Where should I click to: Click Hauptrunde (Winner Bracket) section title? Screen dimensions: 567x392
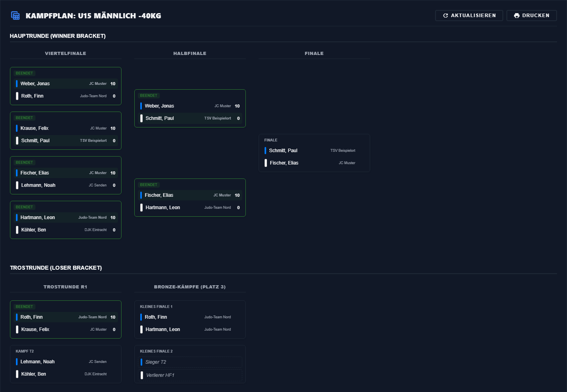point(58,36)
